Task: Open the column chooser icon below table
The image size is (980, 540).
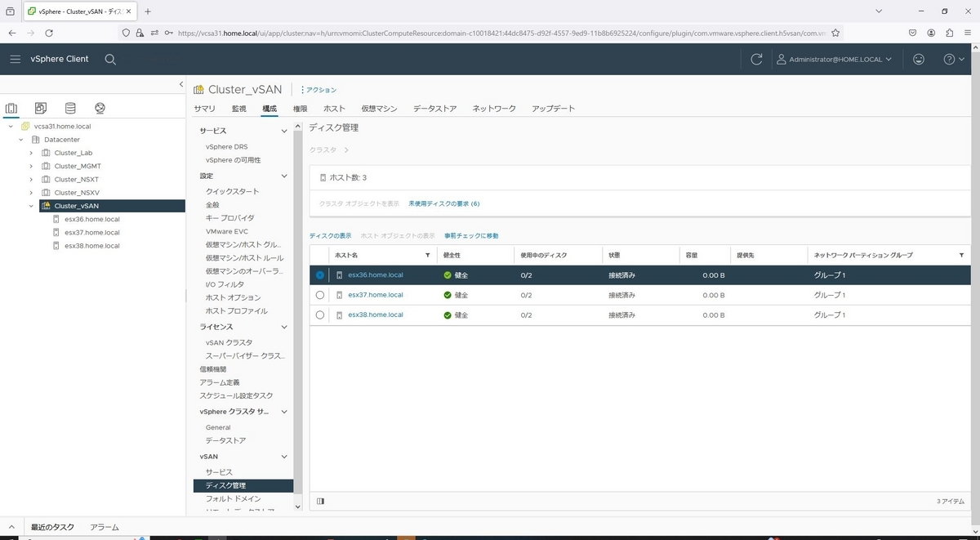Action: [x=320, y=501]
